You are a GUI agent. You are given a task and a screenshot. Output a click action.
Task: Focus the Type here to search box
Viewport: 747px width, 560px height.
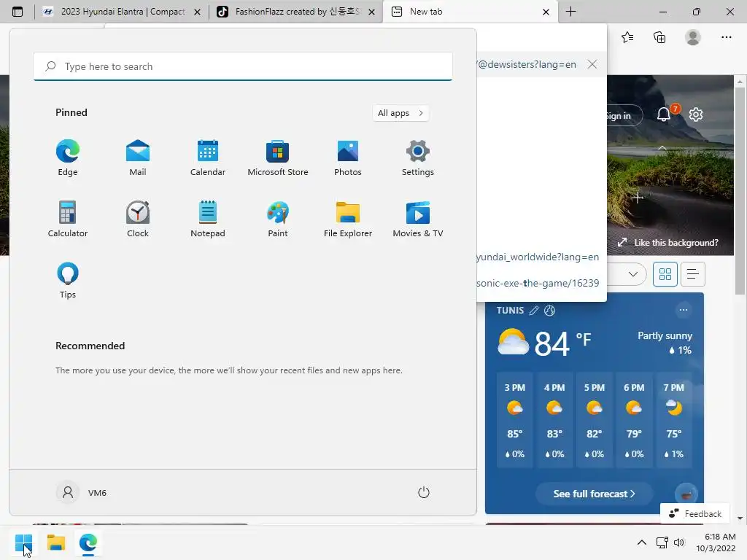[243, 66]
